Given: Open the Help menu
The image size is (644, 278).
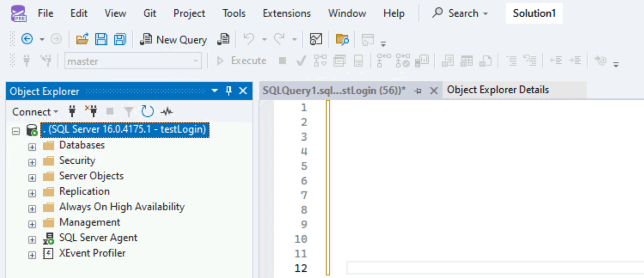Looking at the screenshot, I should [394, 13].
